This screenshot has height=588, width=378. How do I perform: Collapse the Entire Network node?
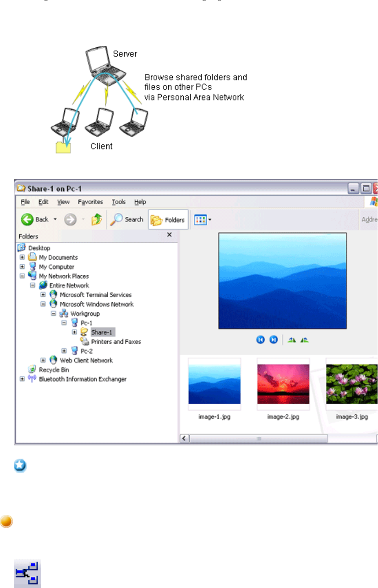(33, 285)
